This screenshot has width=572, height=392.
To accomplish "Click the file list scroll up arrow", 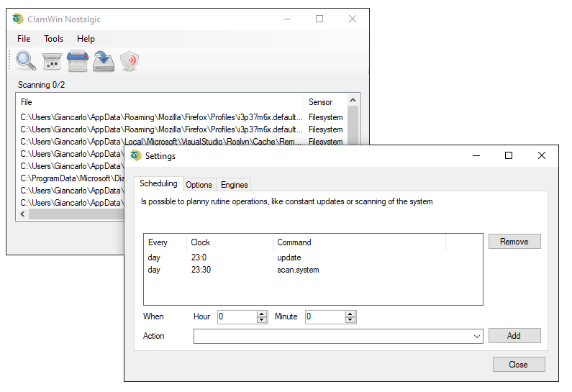I will click(353, 100).
